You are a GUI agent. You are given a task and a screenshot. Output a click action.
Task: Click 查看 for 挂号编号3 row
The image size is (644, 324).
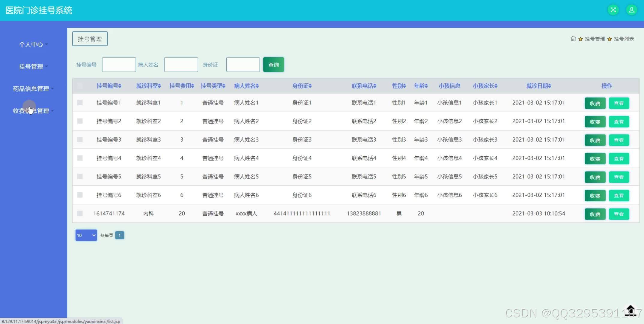[x=619, y=140]
